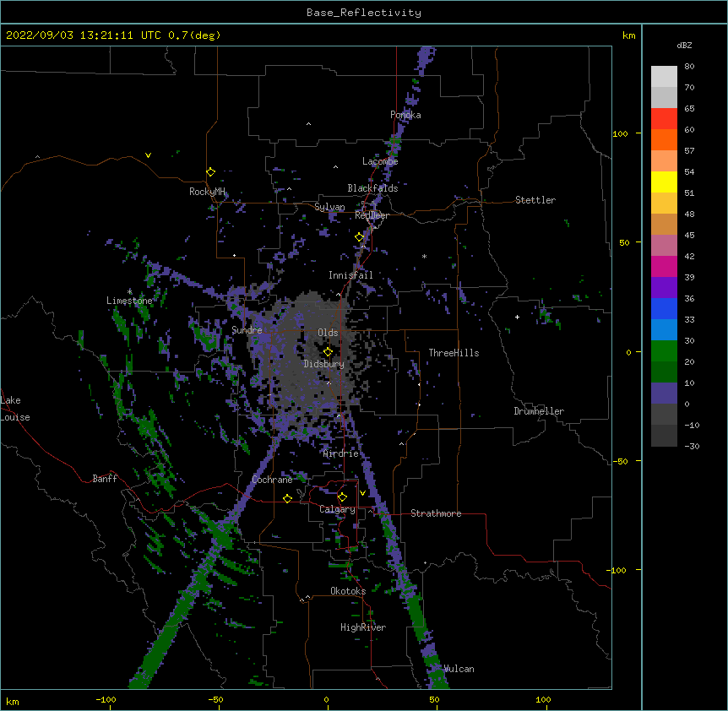
Task: Select the yellow diamond marker just south of RedDeer
Action: click(360, 237)
